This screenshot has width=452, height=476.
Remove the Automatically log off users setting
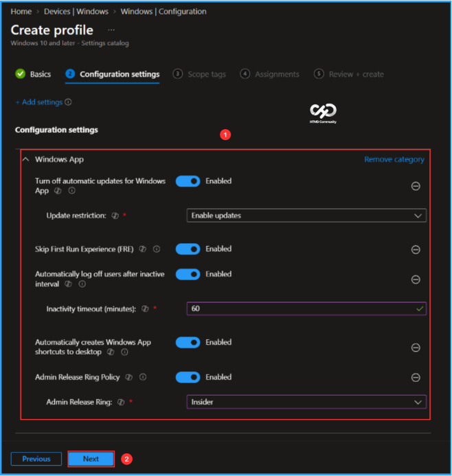click(x=416, y=280)
